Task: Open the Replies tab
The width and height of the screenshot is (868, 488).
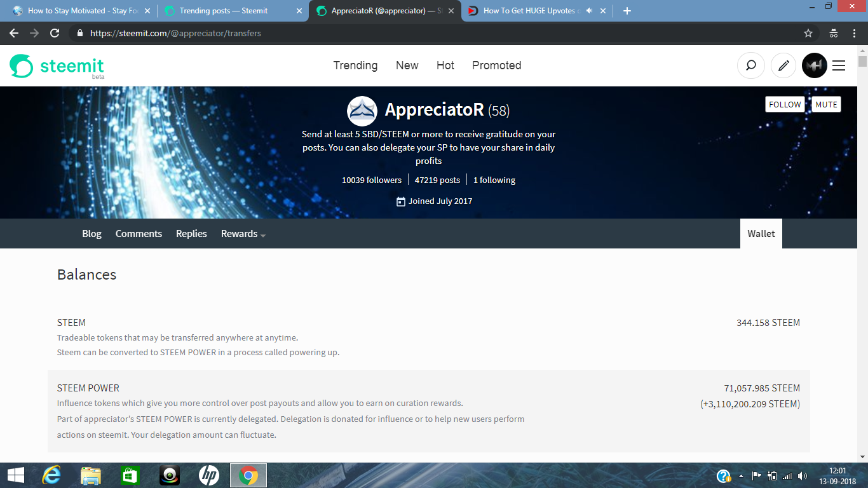Action: tap(191, 234)
